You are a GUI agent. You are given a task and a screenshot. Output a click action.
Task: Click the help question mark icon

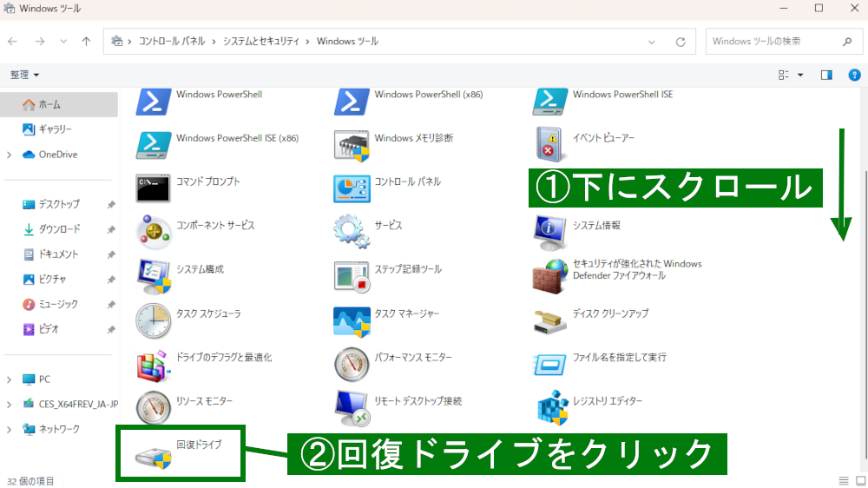click(x=854, y=75)
